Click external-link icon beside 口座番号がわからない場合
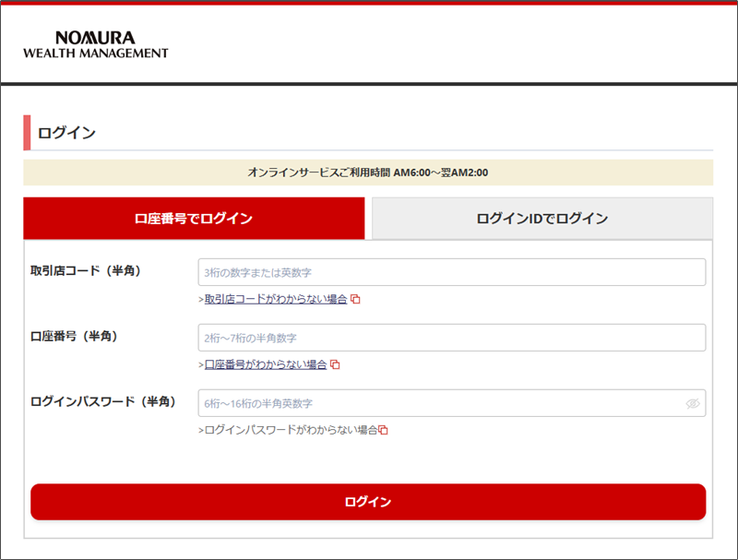 pyautogui.click(x=335, y=364)
